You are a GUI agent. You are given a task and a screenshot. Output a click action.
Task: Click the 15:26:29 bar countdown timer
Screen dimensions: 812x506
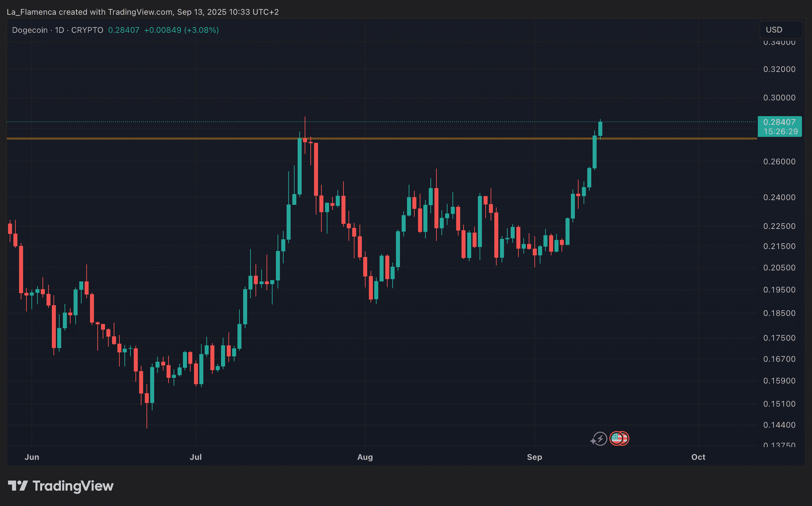click(x=781, y=132)
